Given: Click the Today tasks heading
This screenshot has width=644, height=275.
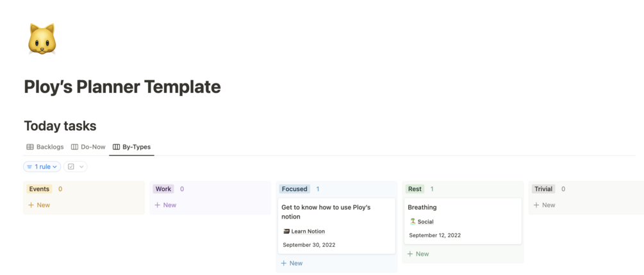Looking at the screenshot, I should coord(60,126).
